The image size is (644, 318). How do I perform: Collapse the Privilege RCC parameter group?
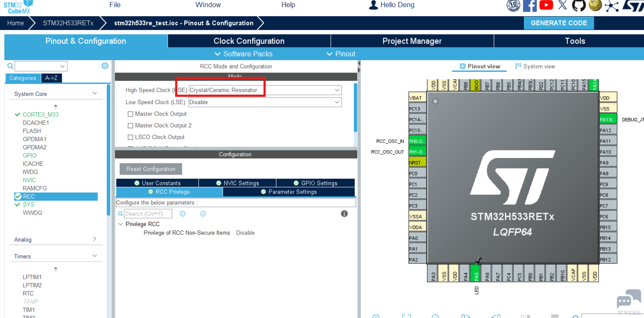tap(121, 224)
